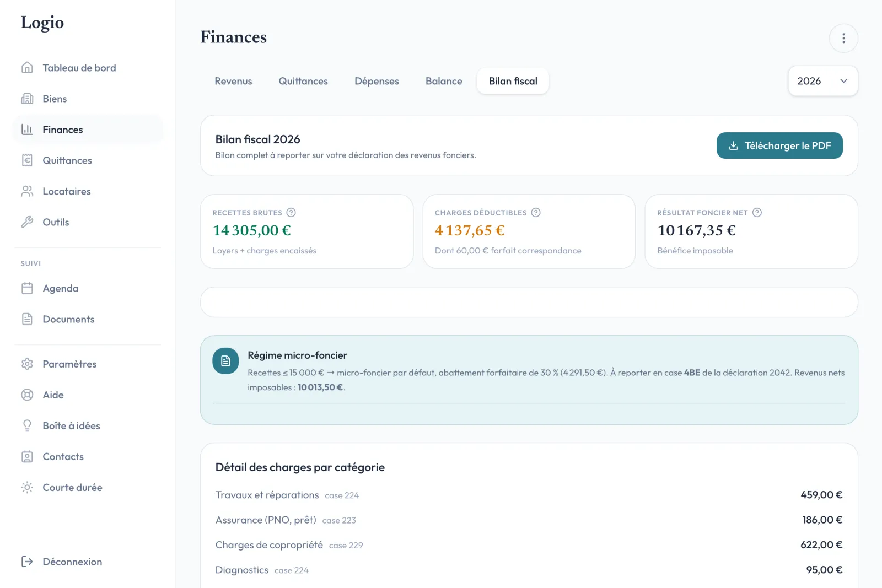The image size is (882, 588).
Task: Click the Documents file icon
Action: pyautogui.click(x=27, y=319)
